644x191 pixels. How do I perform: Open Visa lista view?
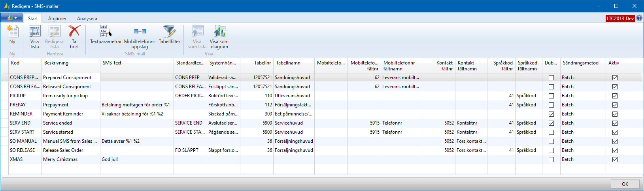click(x=35, y=37)
